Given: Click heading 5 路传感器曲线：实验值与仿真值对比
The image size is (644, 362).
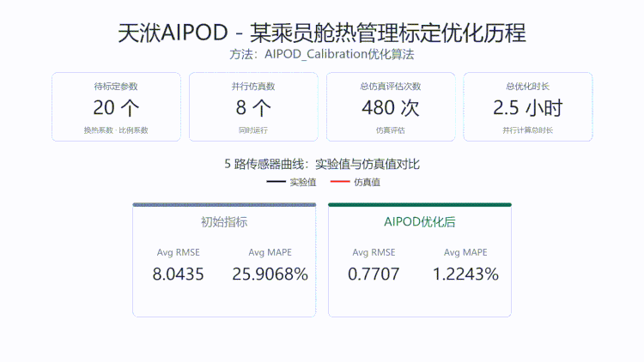Looking at the screenshot, I should point(322,164).
